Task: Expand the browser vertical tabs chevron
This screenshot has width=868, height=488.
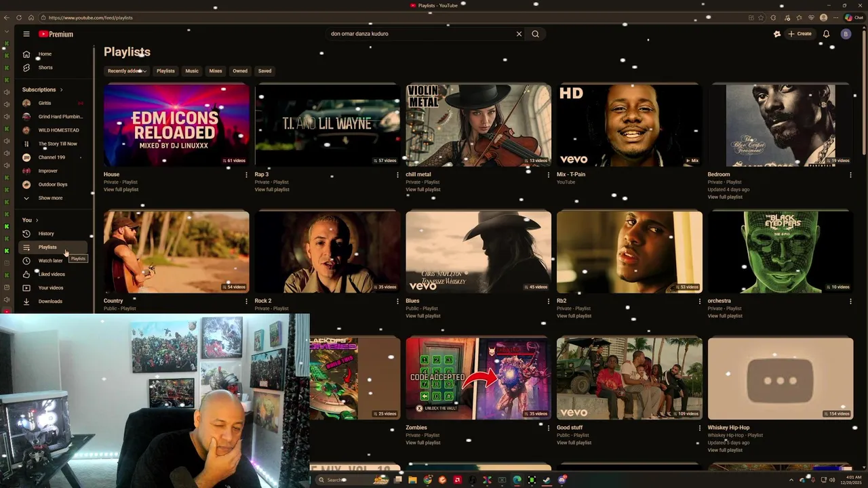Action: coord(7,32)
